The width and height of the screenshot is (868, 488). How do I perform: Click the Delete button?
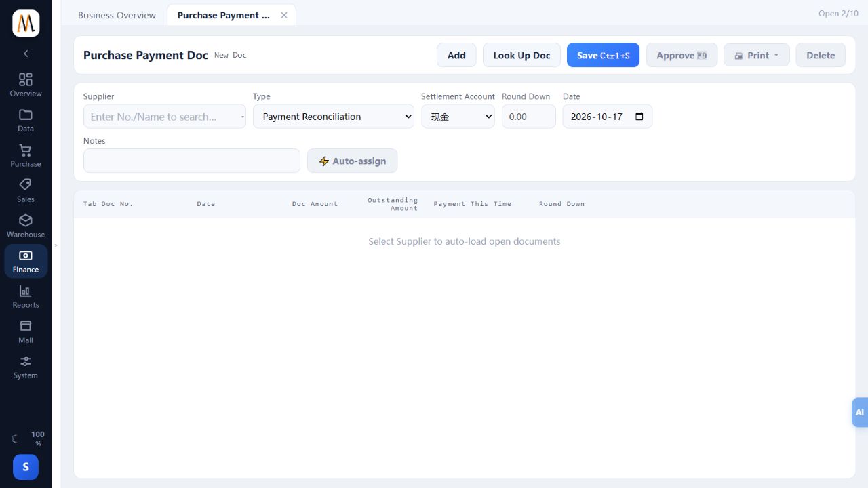pyautogui.click(x=821, y=56)
